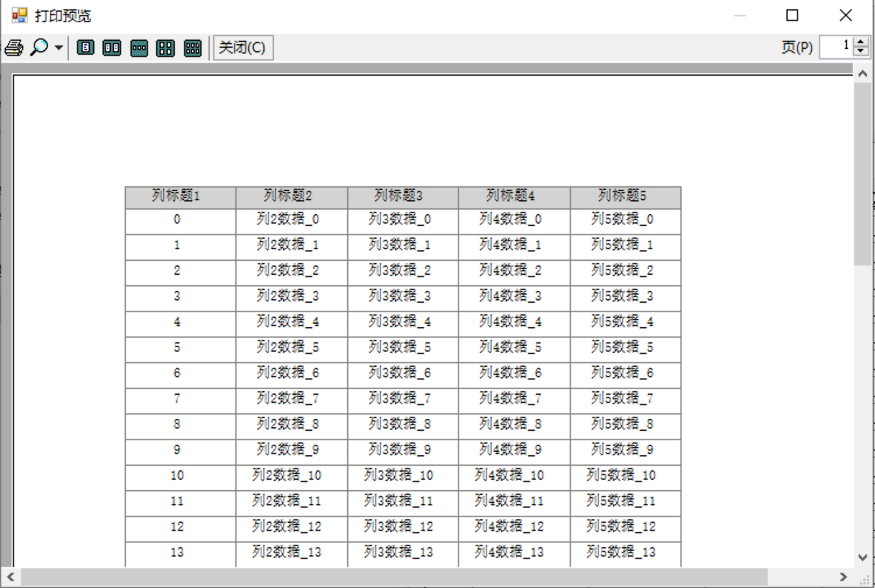Click the printer icon to print
Viewport: 875px width, 588px height.
click(x=14, y=48)
